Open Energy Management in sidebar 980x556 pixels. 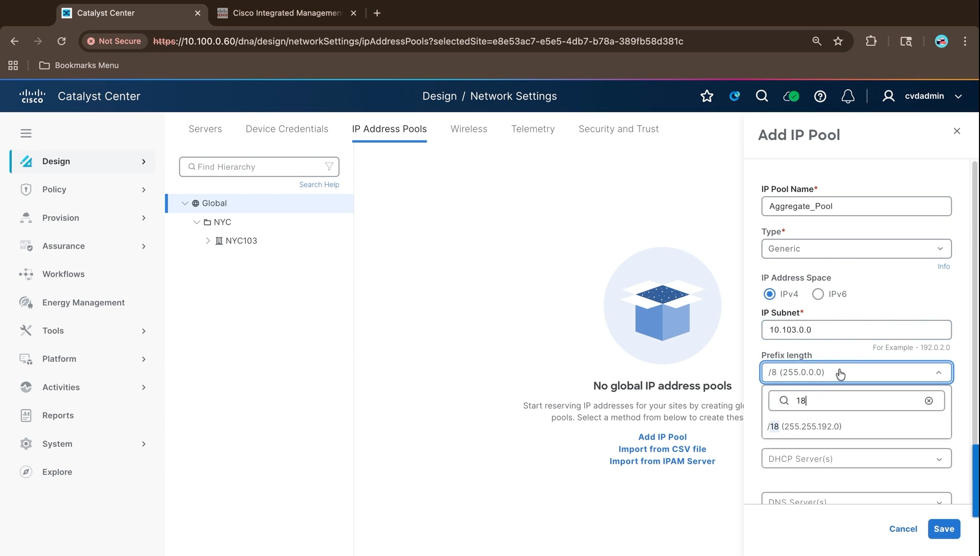[82, 303]
